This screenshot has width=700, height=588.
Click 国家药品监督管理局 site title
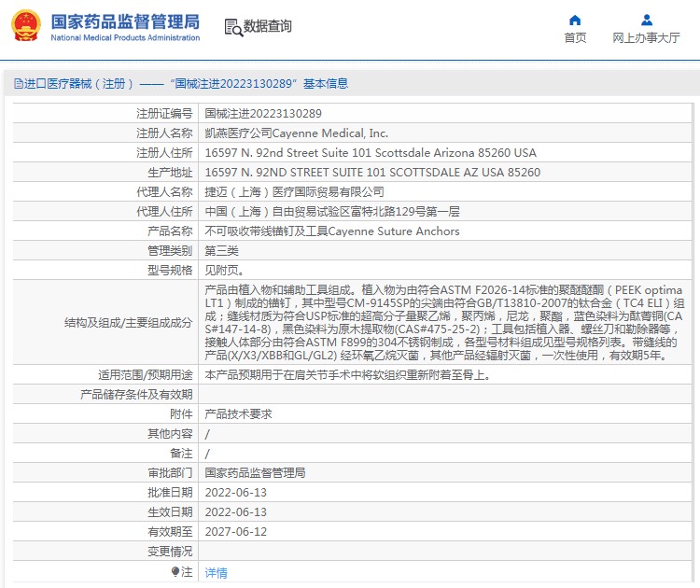[x=125, y=21]
